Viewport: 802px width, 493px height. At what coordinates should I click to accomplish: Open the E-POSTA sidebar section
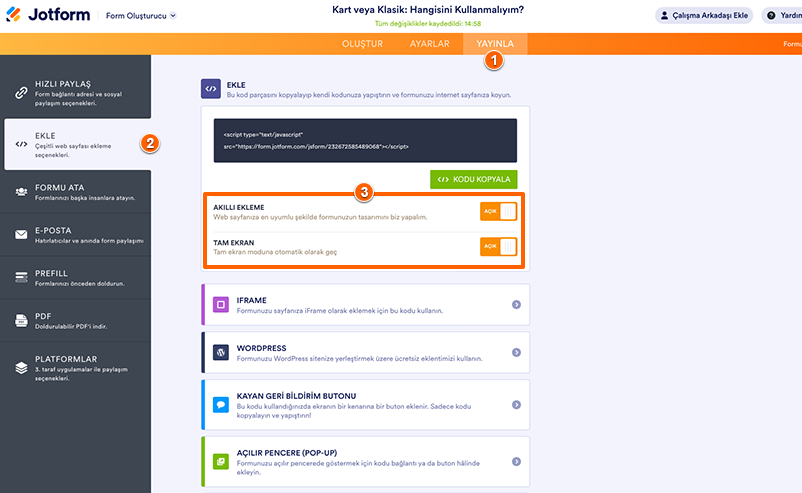tap(75, 235)
